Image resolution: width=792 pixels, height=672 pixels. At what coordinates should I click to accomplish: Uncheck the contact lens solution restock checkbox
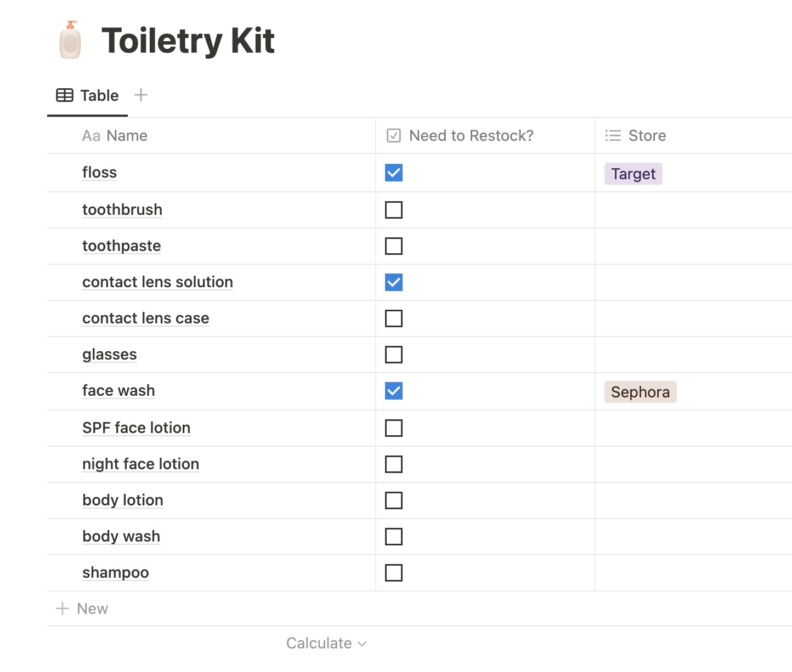pyautogui.click(x=393, y=282)
